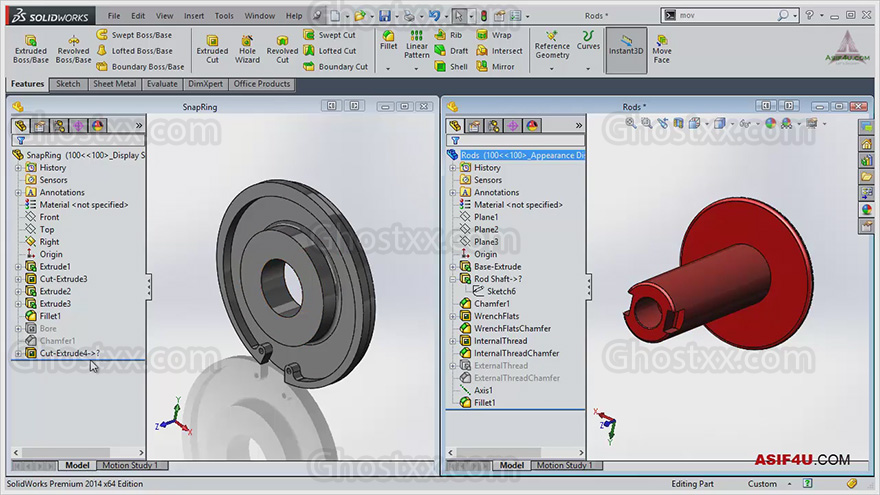Switch to the DimXpert tab
This screenshot has width=880, height=495.
click(205, 84)
